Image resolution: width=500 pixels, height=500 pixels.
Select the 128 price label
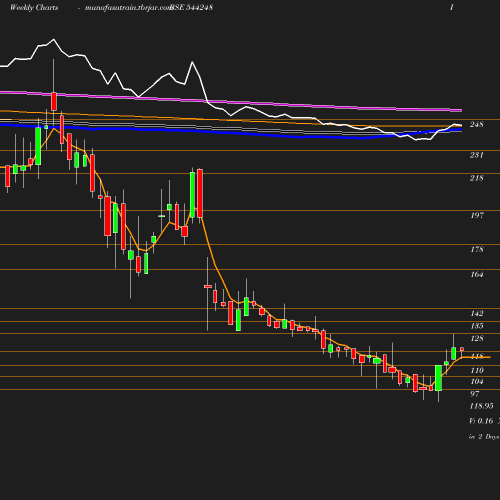[477, 338]
